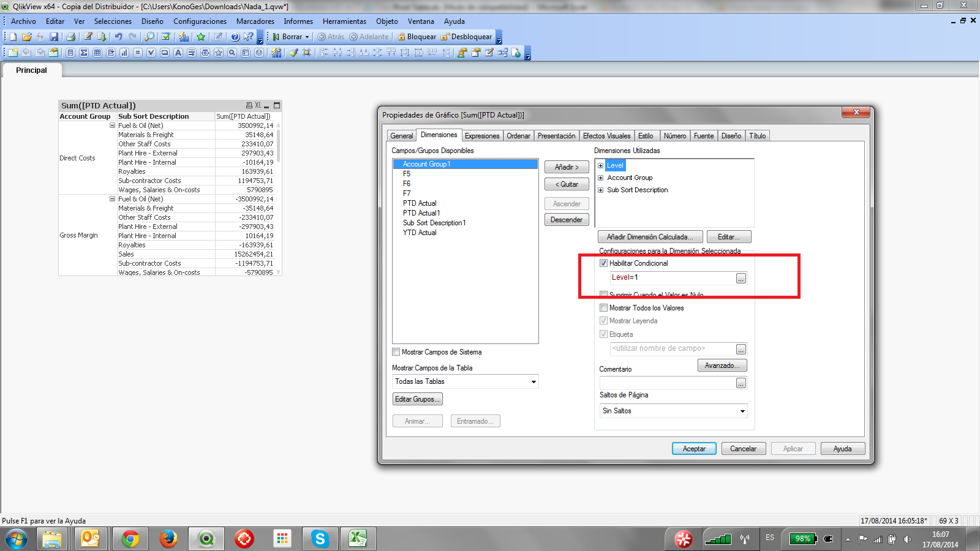Open expression editor beside Level=1 field

click(741, 279)
